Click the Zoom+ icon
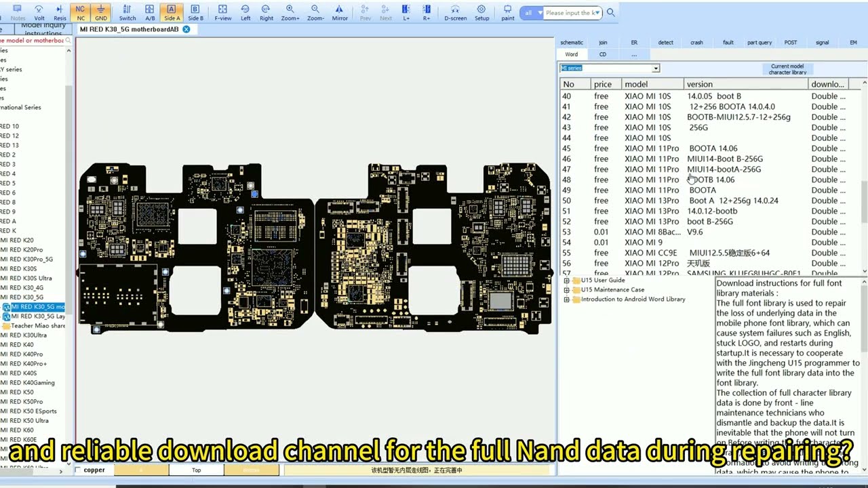 [290, 12]
